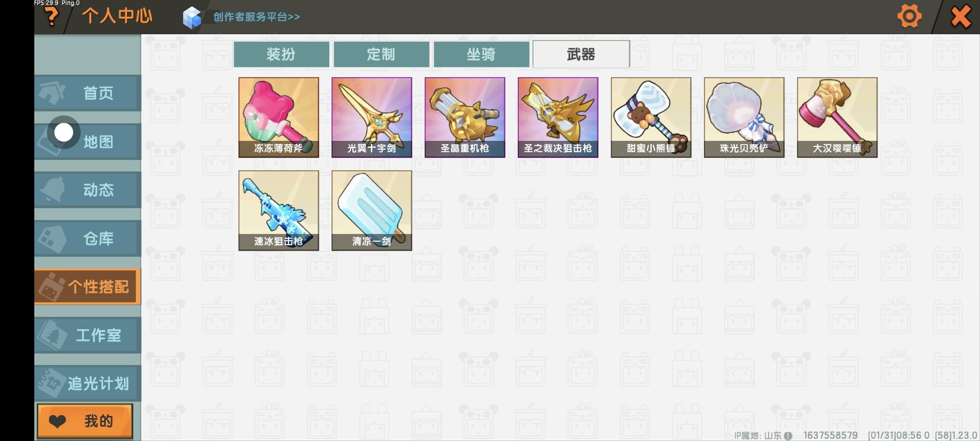Open 仓库 warehouse section
Image resolution: width=980 pixels, height=441 pixels.
[88, 238]
